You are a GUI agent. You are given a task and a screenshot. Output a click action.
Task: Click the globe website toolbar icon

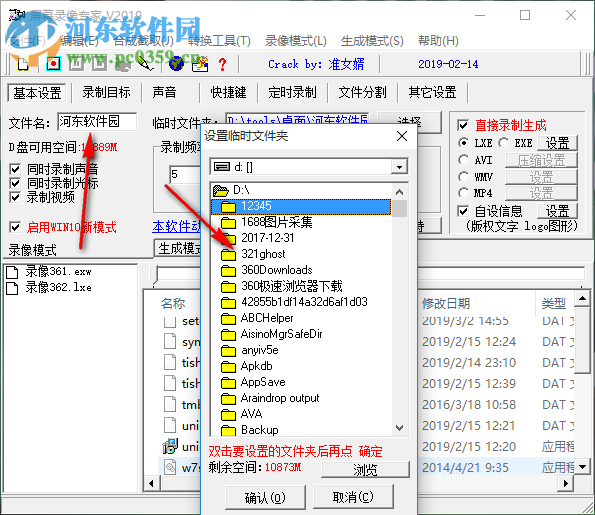click(176, 64)
